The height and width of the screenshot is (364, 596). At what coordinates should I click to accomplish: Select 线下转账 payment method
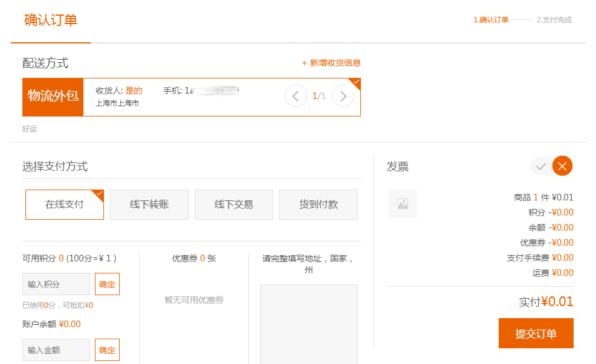pos(149,205)
